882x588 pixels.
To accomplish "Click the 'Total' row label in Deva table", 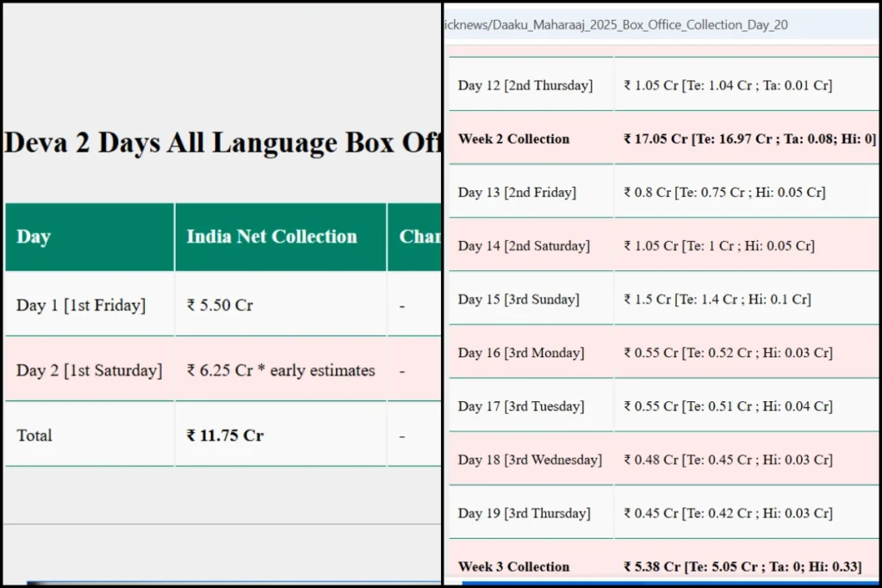I will point(34,435).
